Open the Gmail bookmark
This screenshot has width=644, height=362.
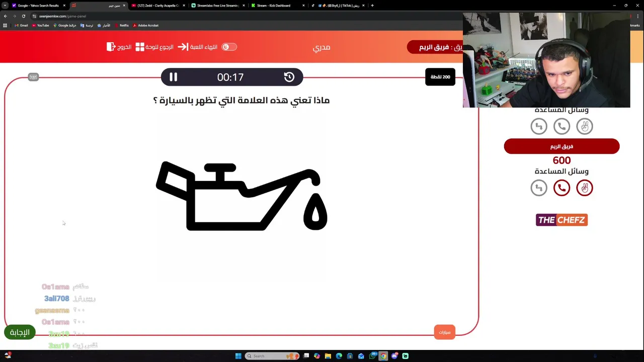(21, 25)
